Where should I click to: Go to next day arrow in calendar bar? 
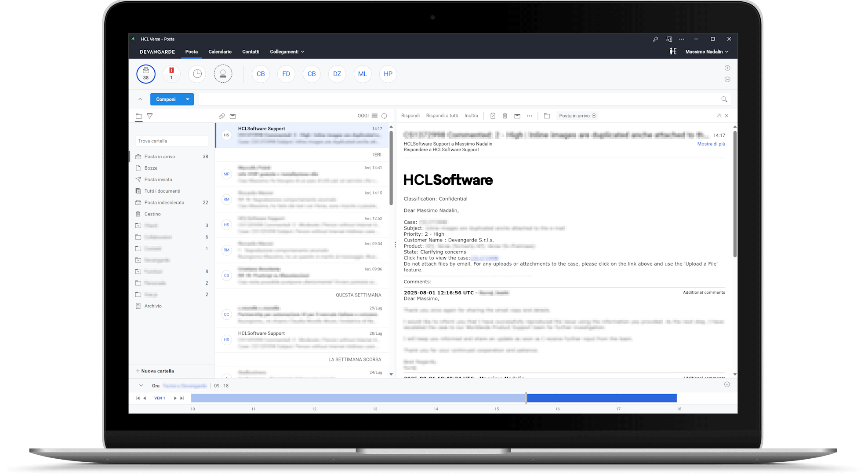pyautogui.click(x=175, y=398)
